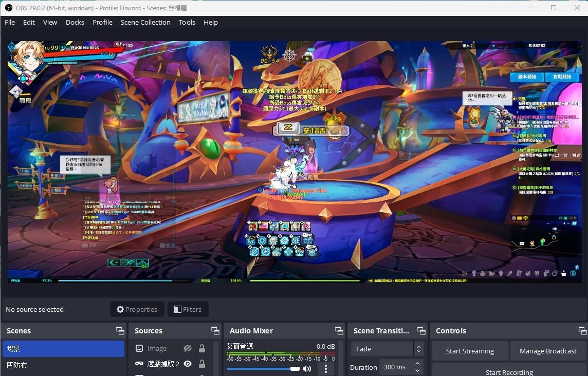Open the Filters dialog
The height and width of the screenshot is (376, 588).
(188, 309)
